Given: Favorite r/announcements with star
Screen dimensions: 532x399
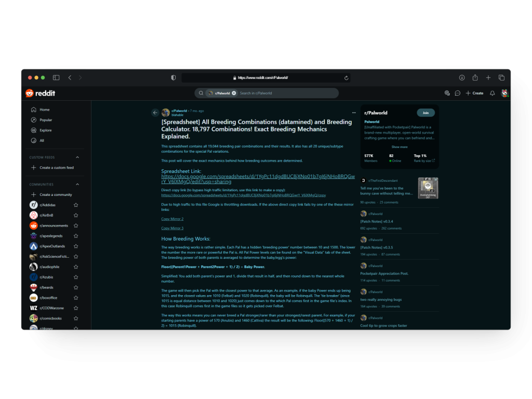Looking at the screenshot, I should click(x=76, y=225).
